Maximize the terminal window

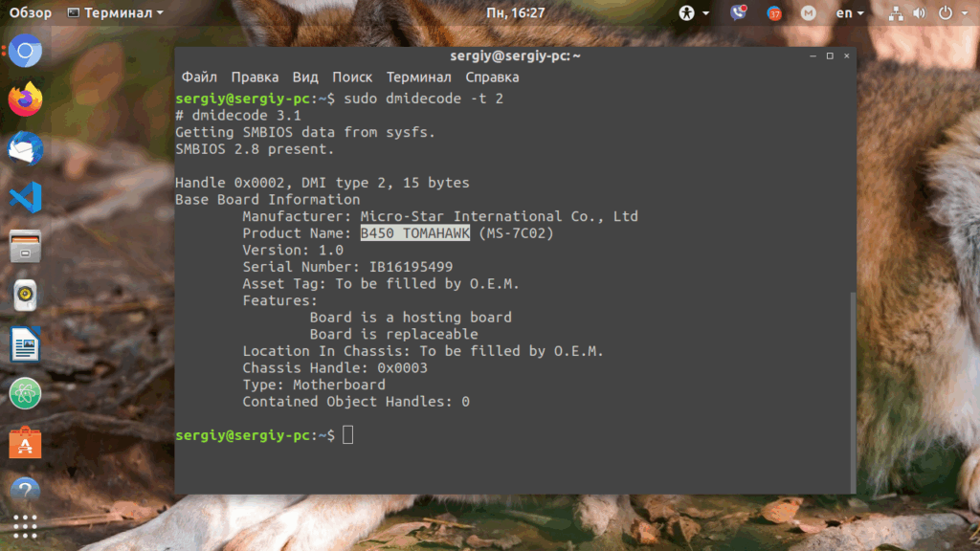pos(830,56)
